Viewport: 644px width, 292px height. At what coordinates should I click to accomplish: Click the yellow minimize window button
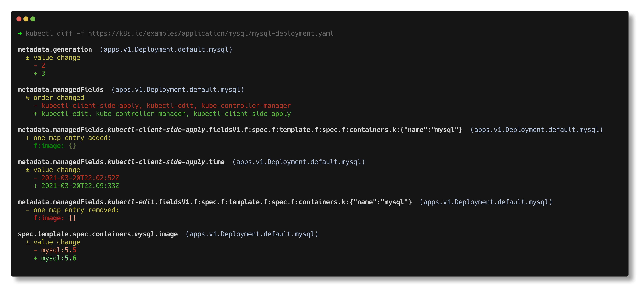tap(26, 19)
